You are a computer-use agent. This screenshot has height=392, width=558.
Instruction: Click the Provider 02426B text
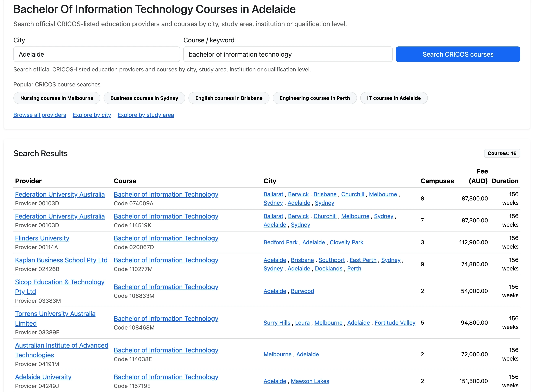37,269
